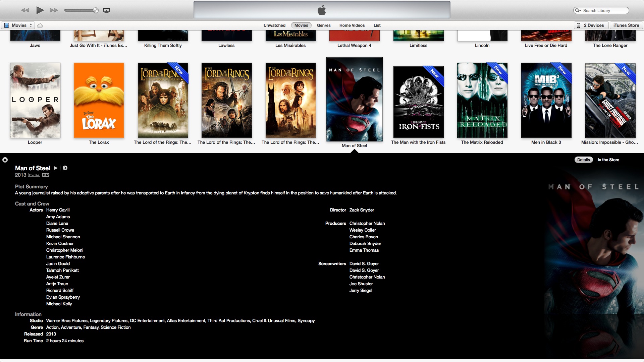This screenshot has height=362, width=644.
Task: Click the Limitless movie title
Action: (418, 46)
